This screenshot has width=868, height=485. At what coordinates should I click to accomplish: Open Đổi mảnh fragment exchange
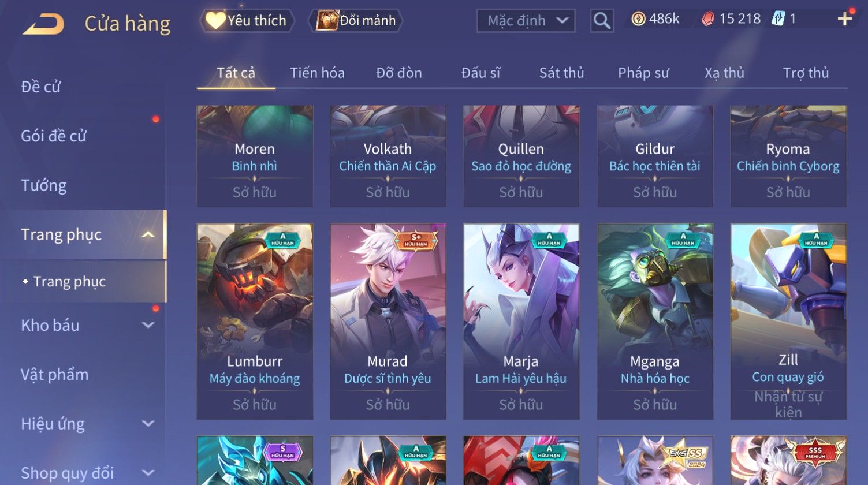click(356, 21)
